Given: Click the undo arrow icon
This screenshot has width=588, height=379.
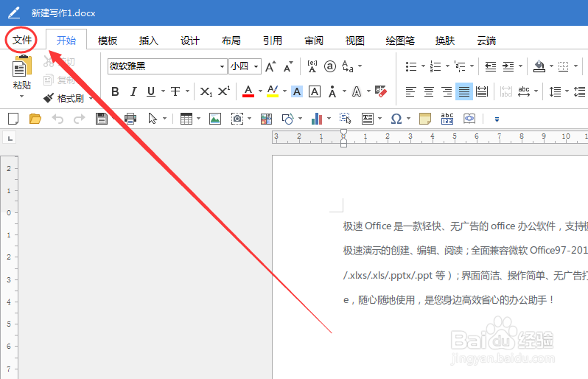Looking at the screenshot, I should tap(57, 119).
